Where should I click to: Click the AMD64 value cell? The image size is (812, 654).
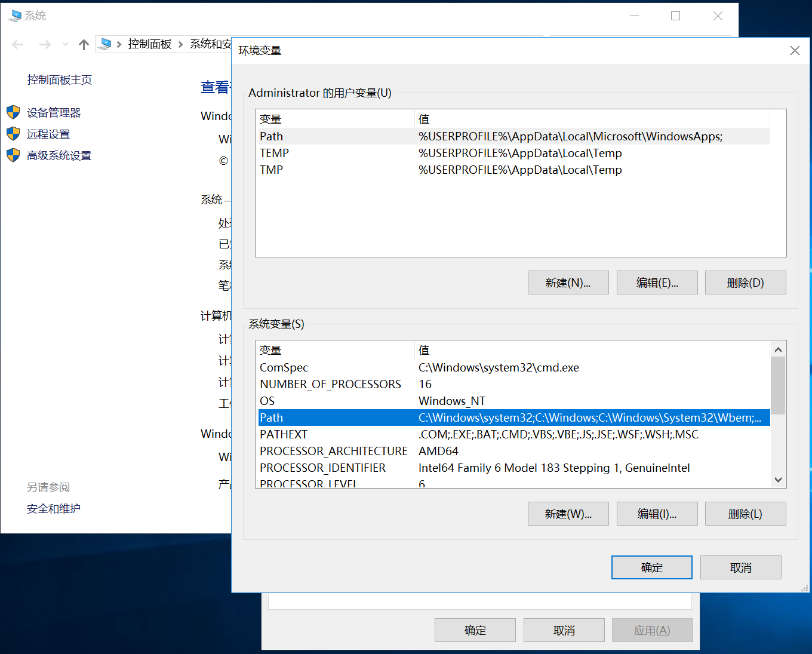pos(439,451)
